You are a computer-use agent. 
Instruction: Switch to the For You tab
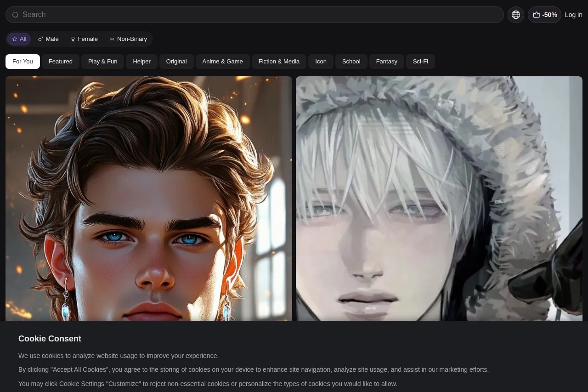23,62
